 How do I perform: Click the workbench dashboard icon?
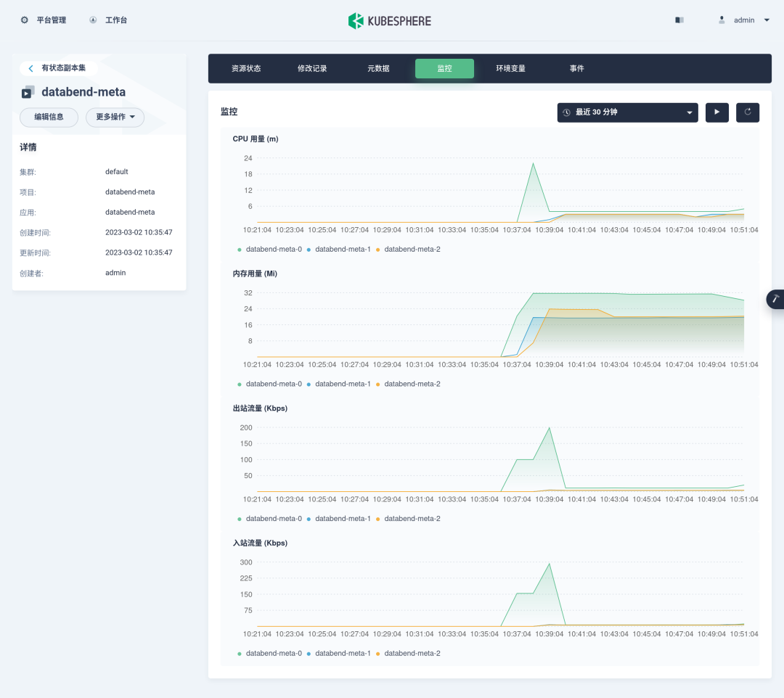tap(93, 20)
